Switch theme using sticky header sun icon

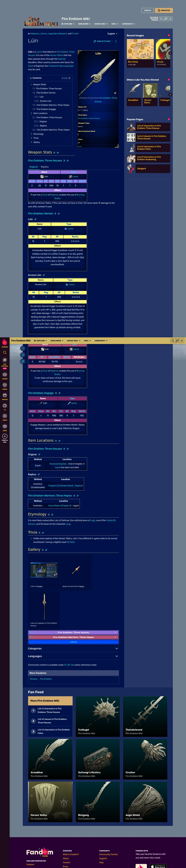point(182,341)
